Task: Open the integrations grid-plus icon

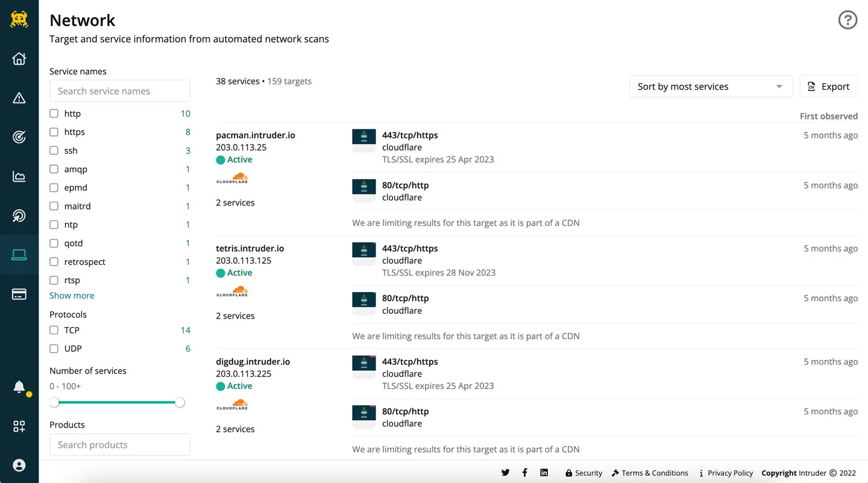Action: [19, 426]
